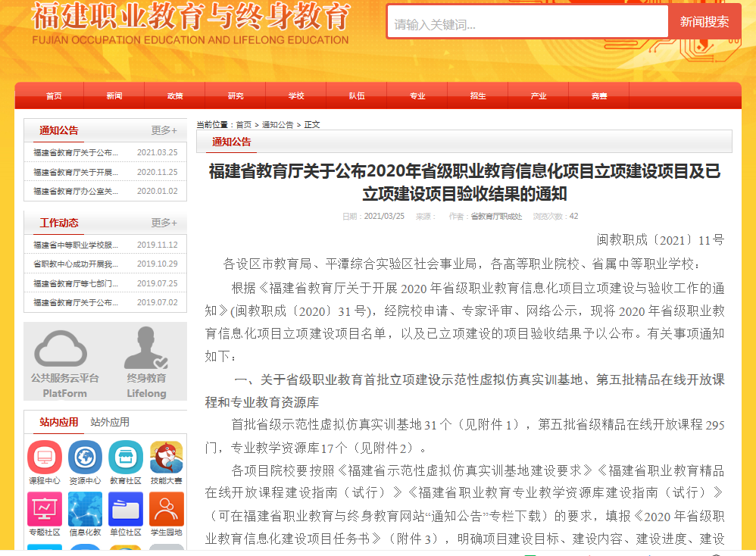Open the 技能大赛 fish icon
The image size is (756, 556).
167,458
